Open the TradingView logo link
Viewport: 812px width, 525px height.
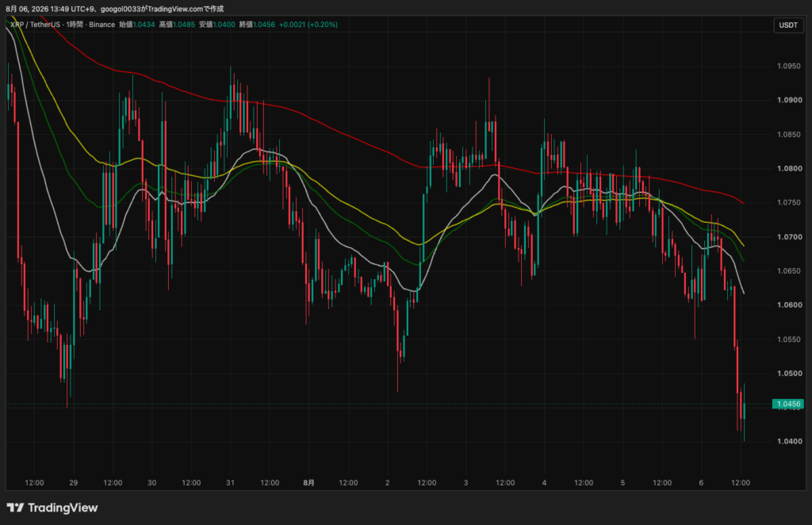click(52, 508)
